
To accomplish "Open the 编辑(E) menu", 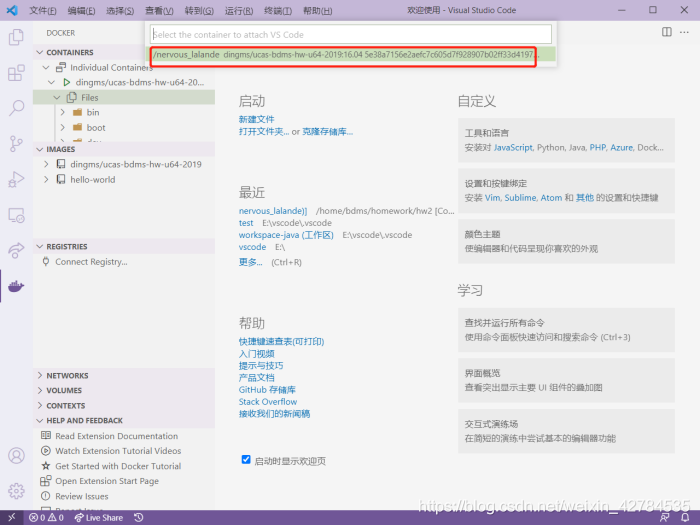I will [x=81, y=10].
